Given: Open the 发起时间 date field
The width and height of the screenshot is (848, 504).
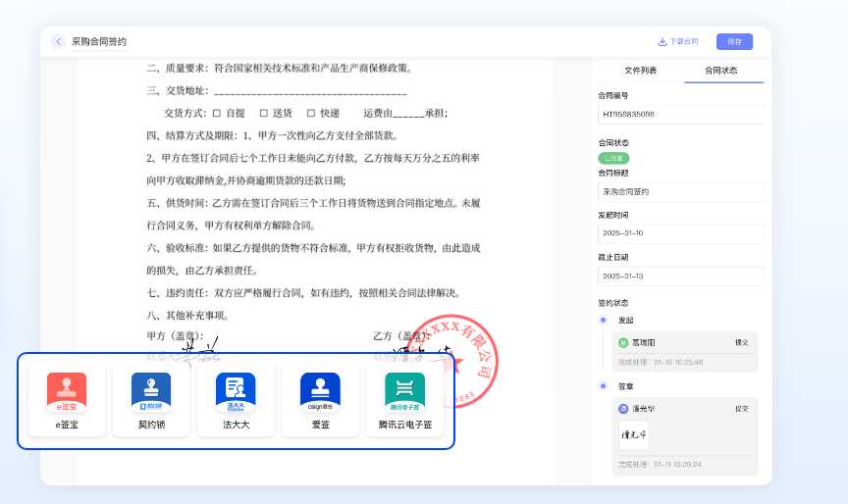Looking at the screenshot, I should pyautogui.click(x=680, y=233).
